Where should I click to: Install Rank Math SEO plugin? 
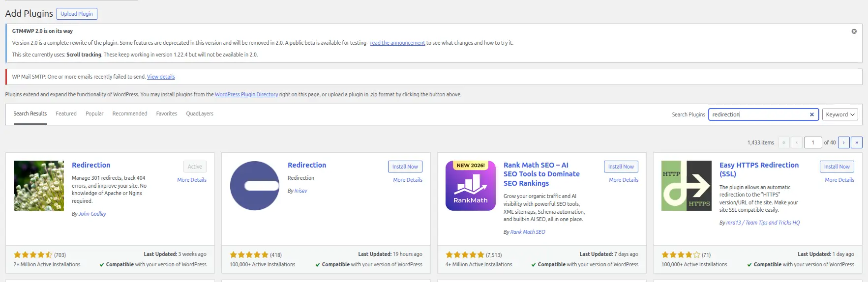(621, 167)
